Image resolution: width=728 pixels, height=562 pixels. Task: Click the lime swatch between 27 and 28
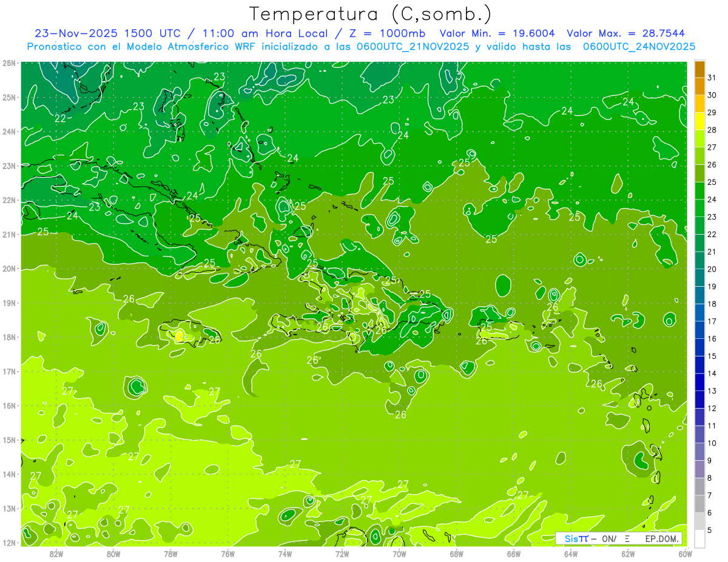[699, 139]
